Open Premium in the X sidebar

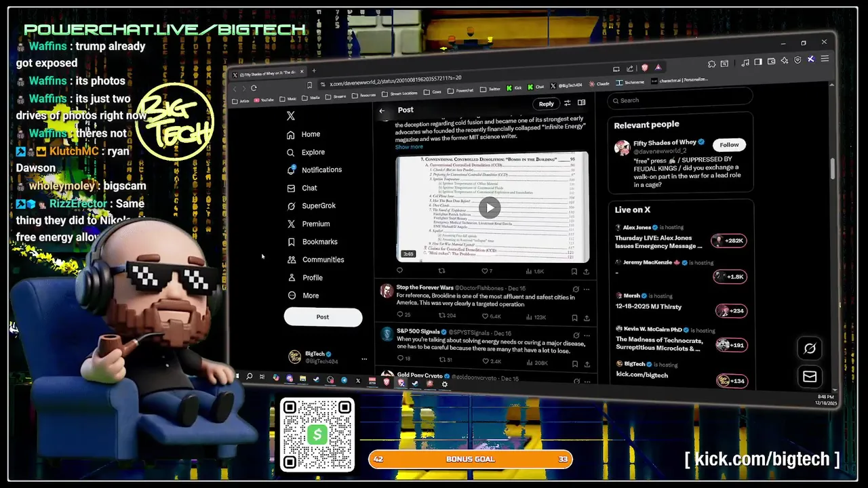point(309,224)
